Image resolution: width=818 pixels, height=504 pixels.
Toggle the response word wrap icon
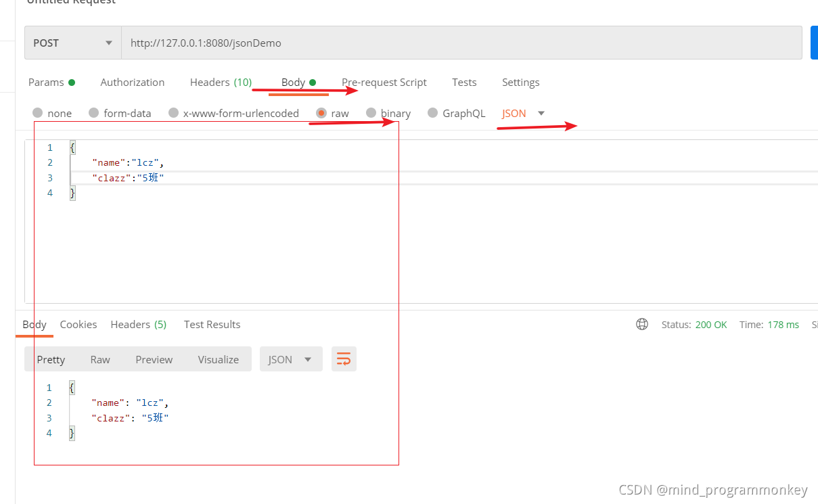tap(344, 359)
